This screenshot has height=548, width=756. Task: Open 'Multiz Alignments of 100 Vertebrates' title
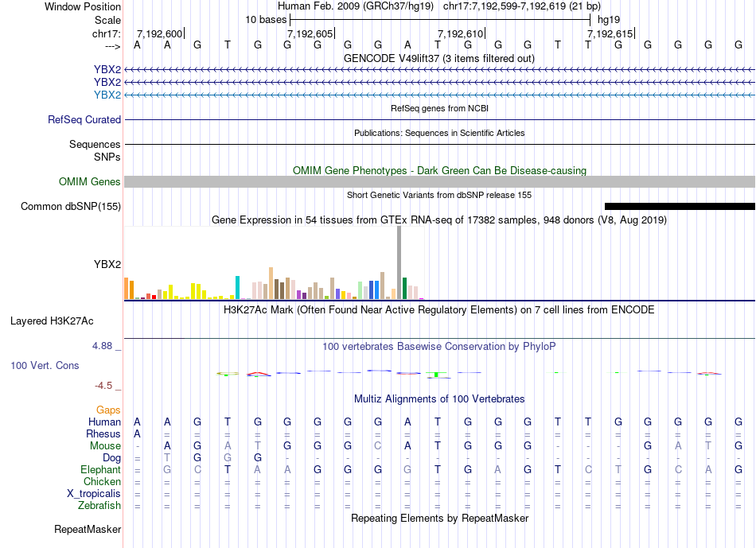click(x=439, y=399)
